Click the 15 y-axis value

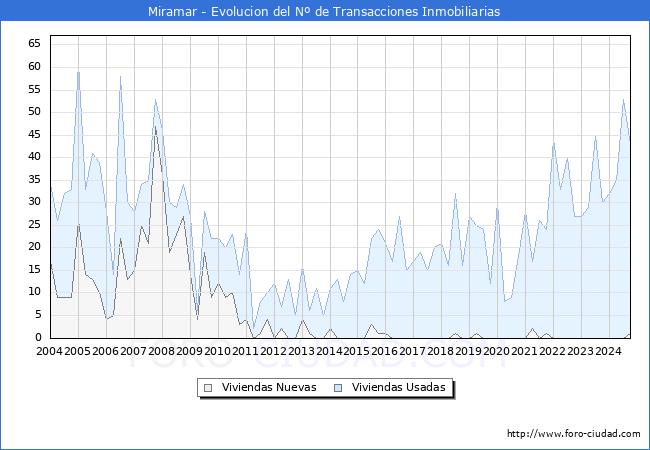34,269
